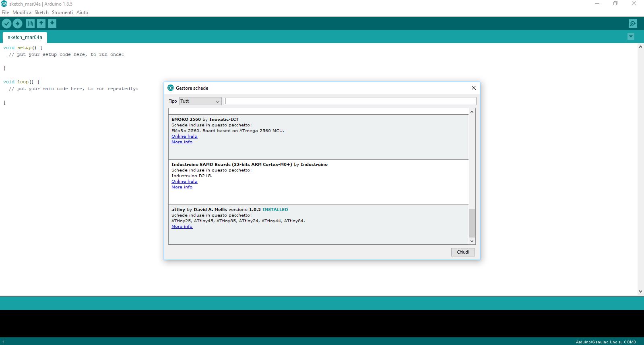The width and height of the screenshot is (644, 345).
Task: Click the INSTALLED label on attiny
Action: [275, 210]
